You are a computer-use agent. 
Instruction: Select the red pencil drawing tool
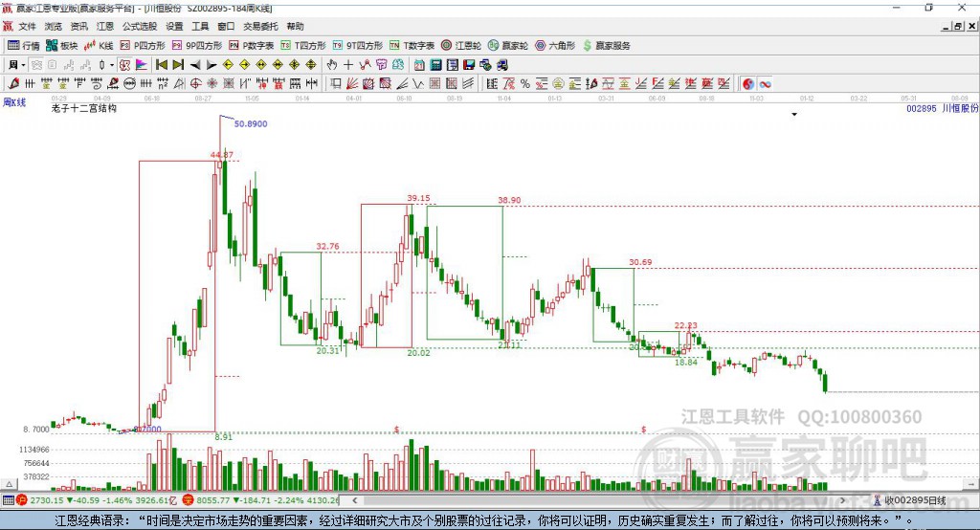point(13,84)
